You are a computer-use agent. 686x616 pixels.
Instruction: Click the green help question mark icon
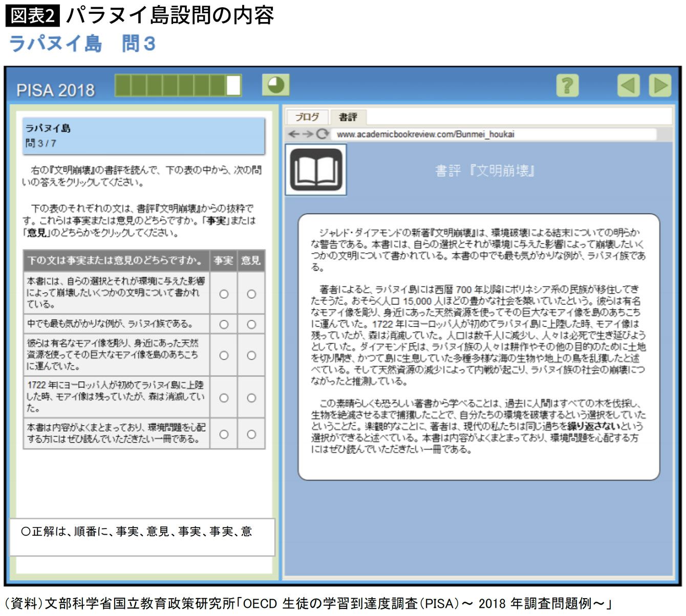coord(567,85)
